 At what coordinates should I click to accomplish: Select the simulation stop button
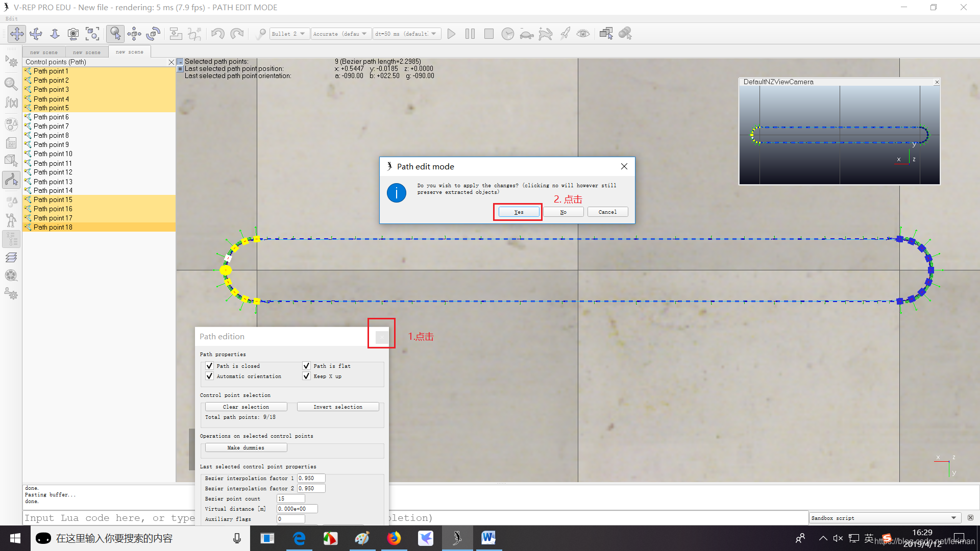click(x=489, y=33)
